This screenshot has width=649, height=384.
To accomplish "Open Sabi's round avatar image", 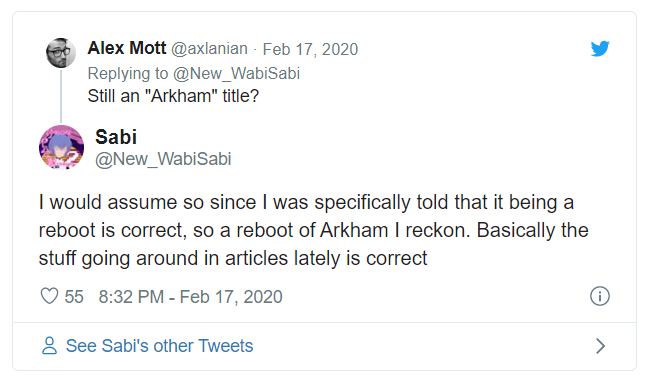I will click(x=61, y=147).
